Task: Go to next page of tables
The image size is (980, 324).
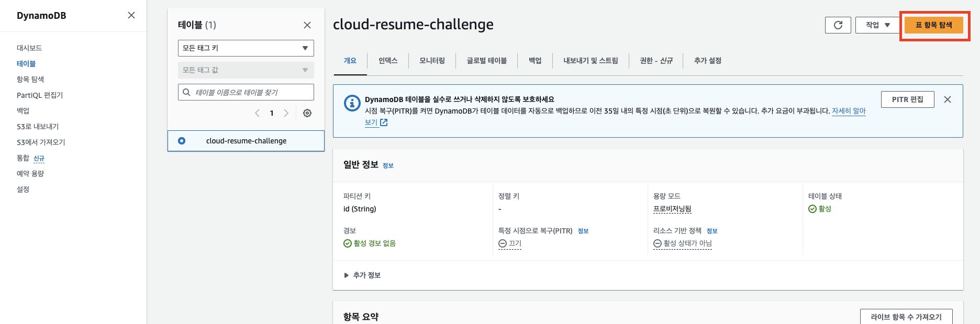Action: click(x=286, y=113)
